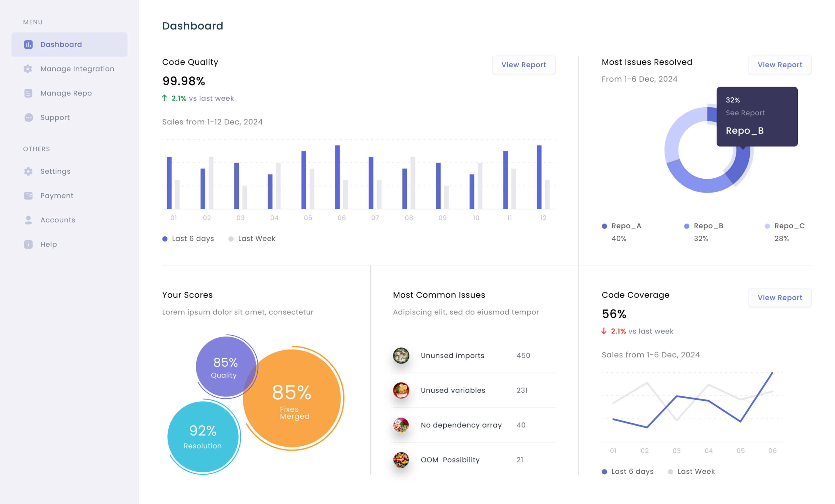Click the Repo_B title in tooltip
The height and width of the screenshot is (504, 835).
(x=745, y=131)
